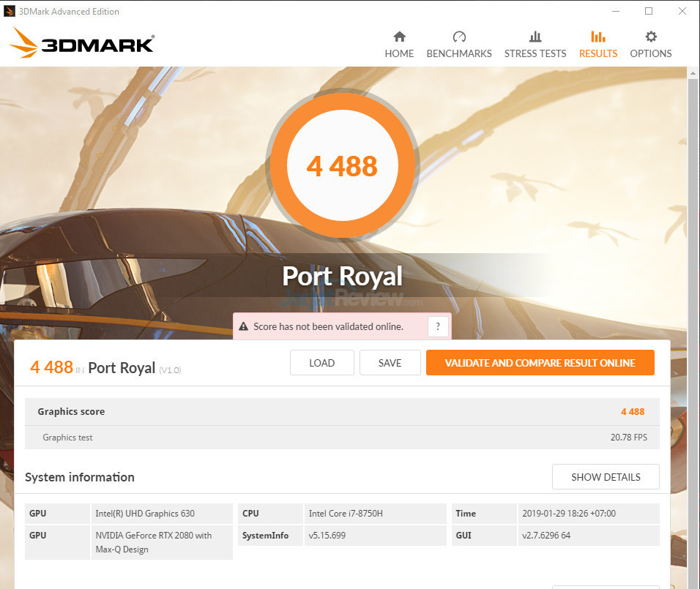
Task: Click the 3DMark title bar app icon
Action: point(10,12)
